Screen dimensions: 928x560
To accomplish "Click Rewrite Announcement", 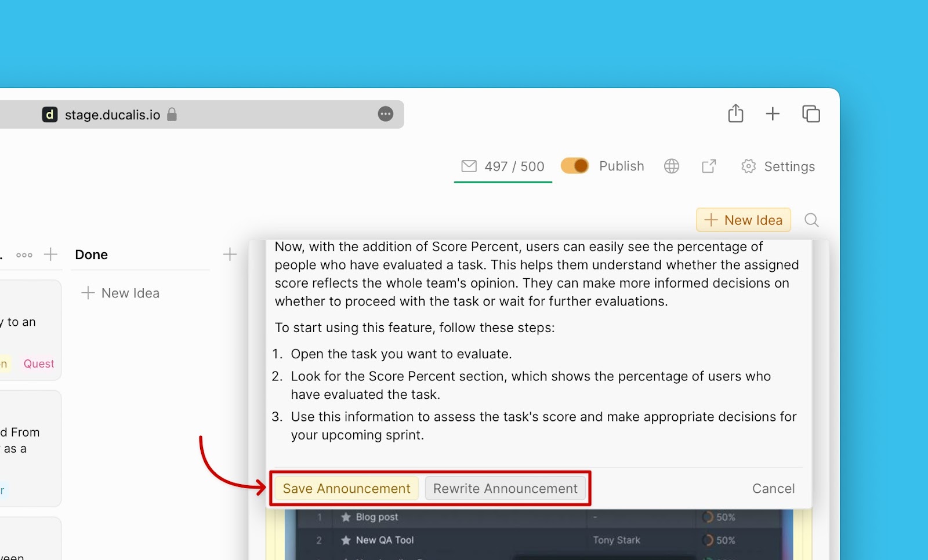I will point(505,489).
